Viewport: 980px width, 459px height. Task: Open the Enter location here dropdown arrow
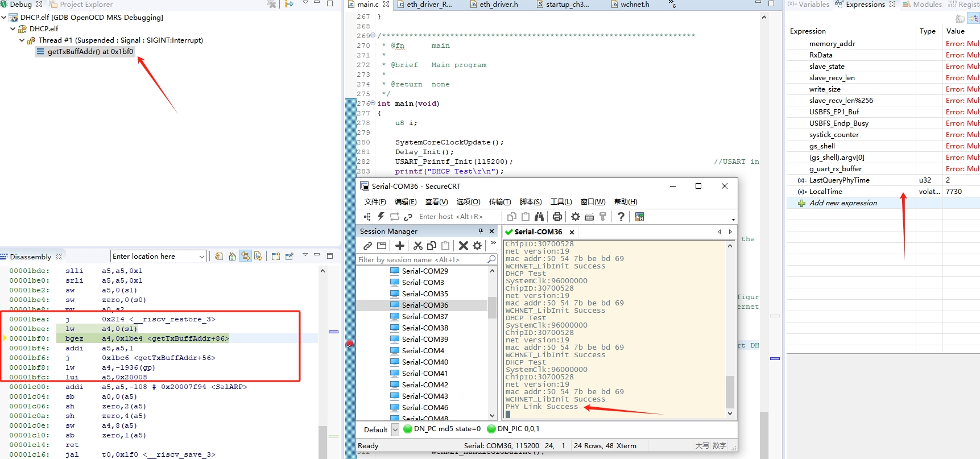pos(201,257)
